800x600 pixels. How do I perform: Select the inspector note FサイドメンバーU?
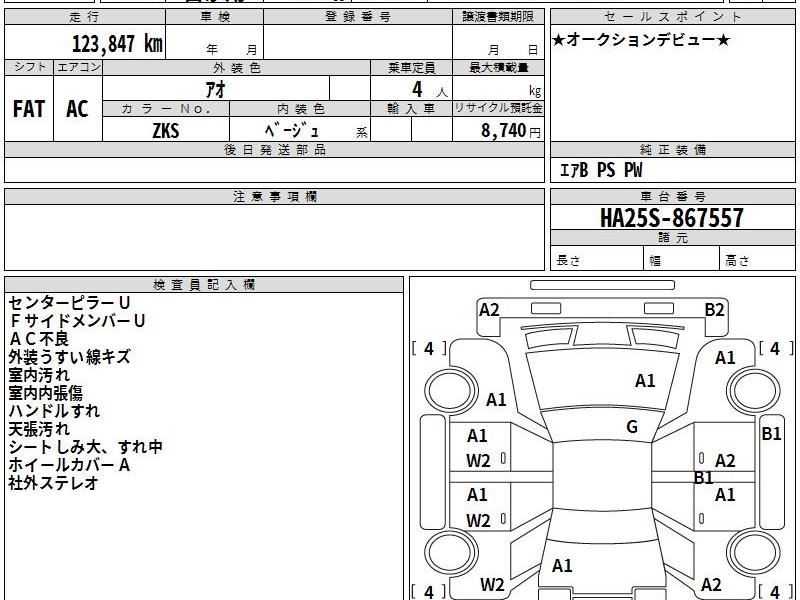click(x=78, y=321)
